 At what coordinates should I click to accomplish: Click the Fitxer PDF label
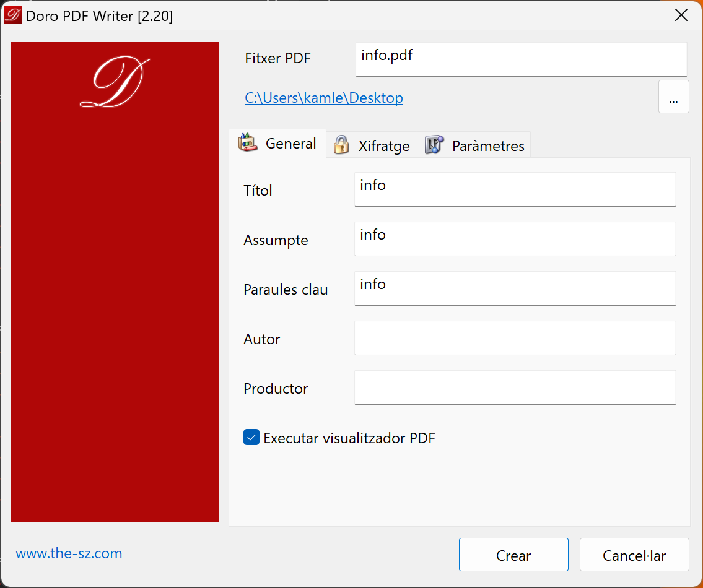tap(277, 58)
